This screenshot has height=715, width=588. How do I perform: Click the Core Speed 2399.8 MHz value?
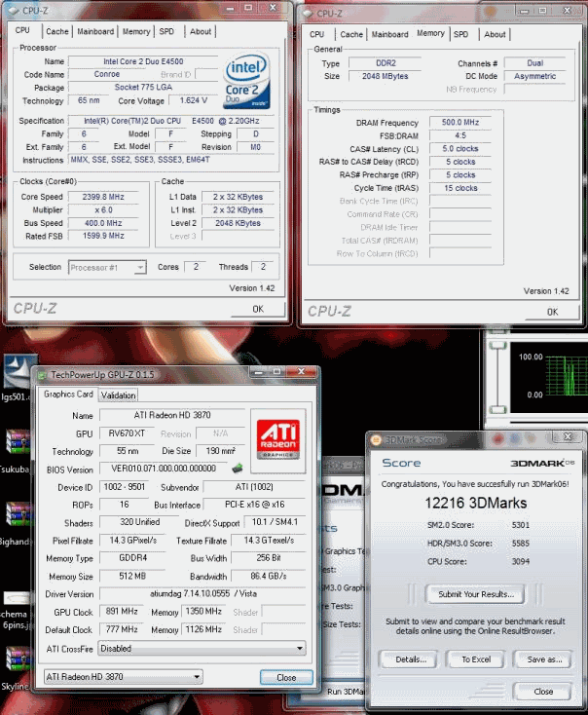click(x=103, y=197)
